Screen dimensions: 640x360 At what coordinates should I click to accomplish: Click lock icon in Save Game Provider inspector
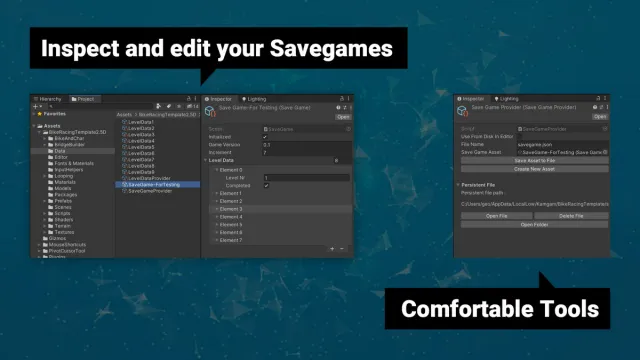click(x=598, y=98)
